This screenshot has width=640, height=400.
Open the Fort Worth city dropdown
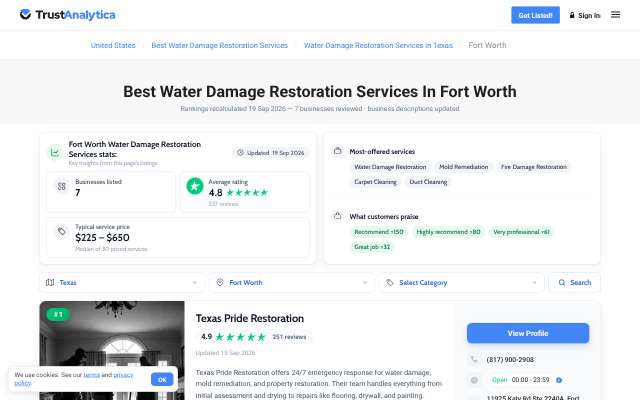point(291,282)
